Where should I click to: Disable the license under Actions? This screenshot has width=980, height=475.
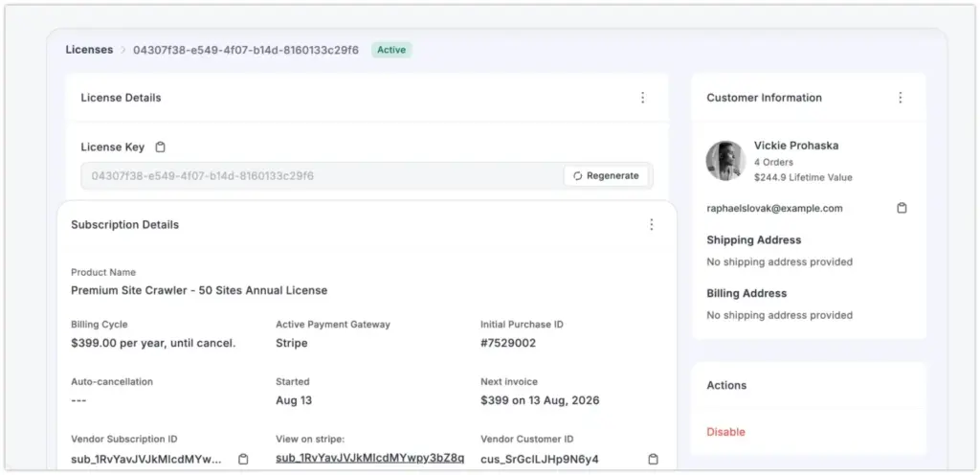coord(725,432)
